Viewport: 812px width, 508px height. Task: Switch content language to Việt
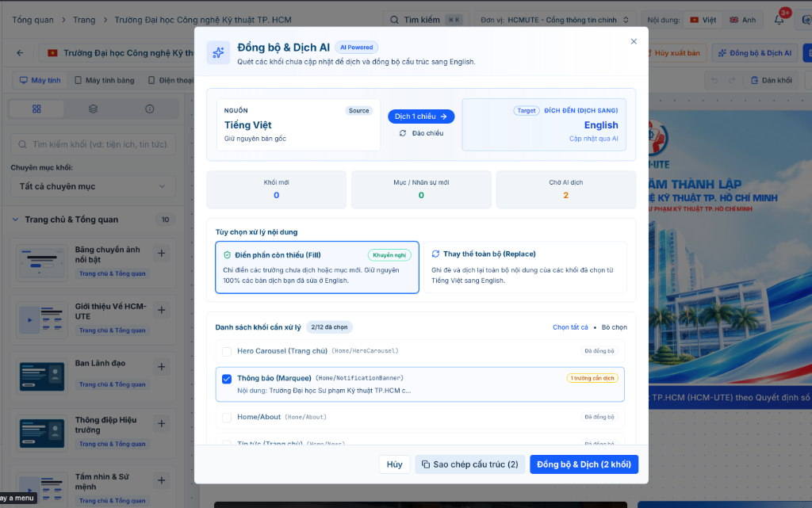pyautogui.click(x=703, y=20)
